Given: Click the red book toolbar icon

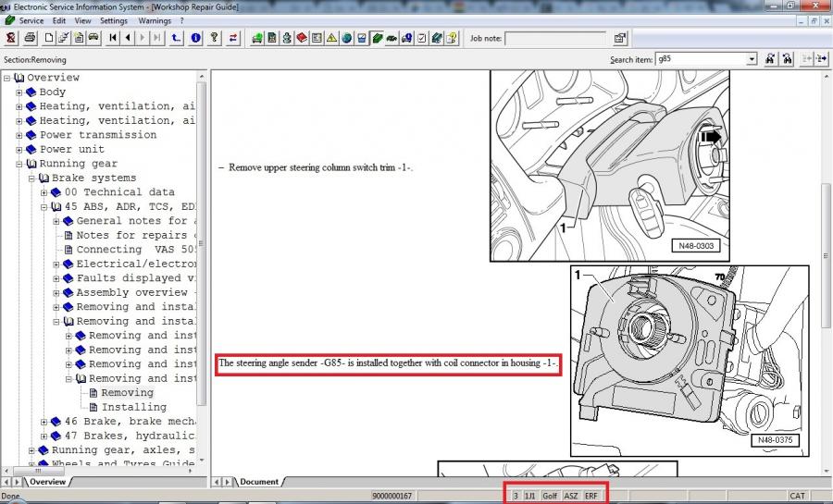Looking at the screenshot, I should (302, 38).
